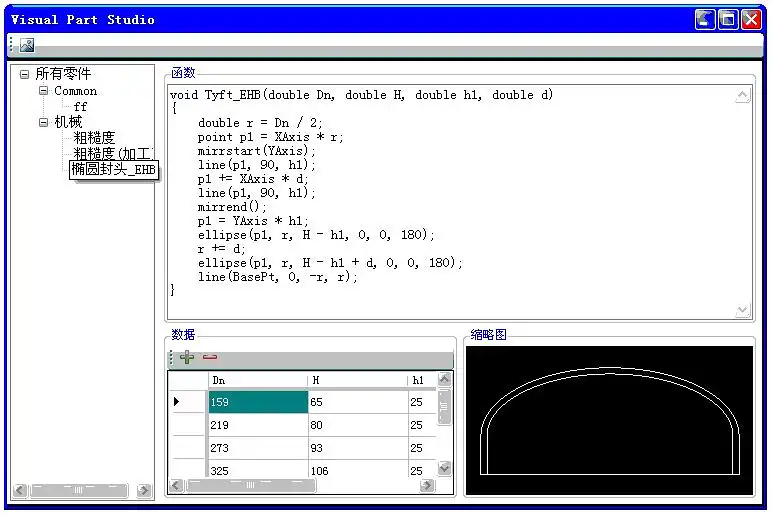Viewport: 773px width, 516px height.
Task: Click tree panel scroll left arrow
Action: [20, 491]
